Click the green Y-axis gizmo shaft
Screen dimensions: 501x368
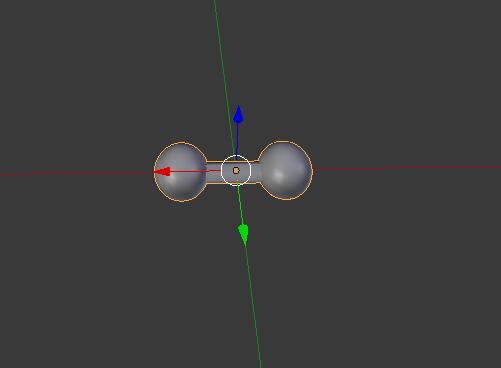click(x=239, y=205)
